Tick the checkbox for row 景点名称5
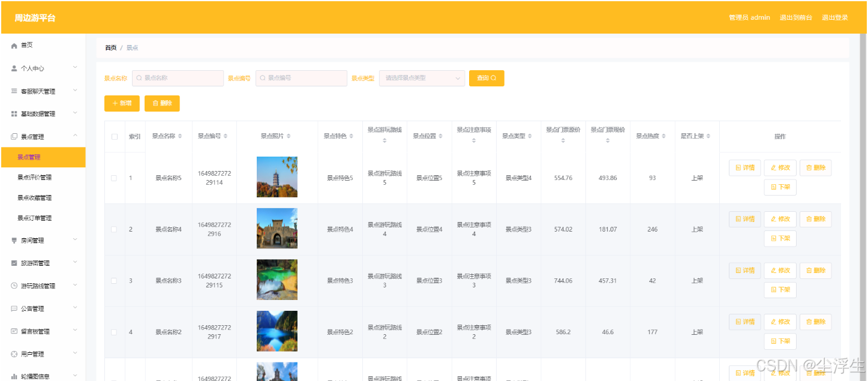The height and width of the screenshot is (381, 868). point(115,178)
